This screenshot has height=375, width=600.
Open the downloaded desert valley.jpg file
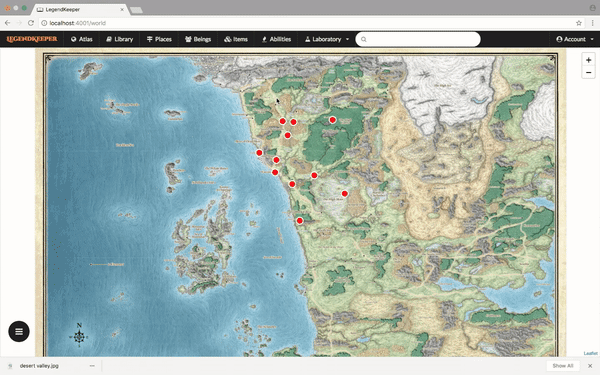point(39,366)
